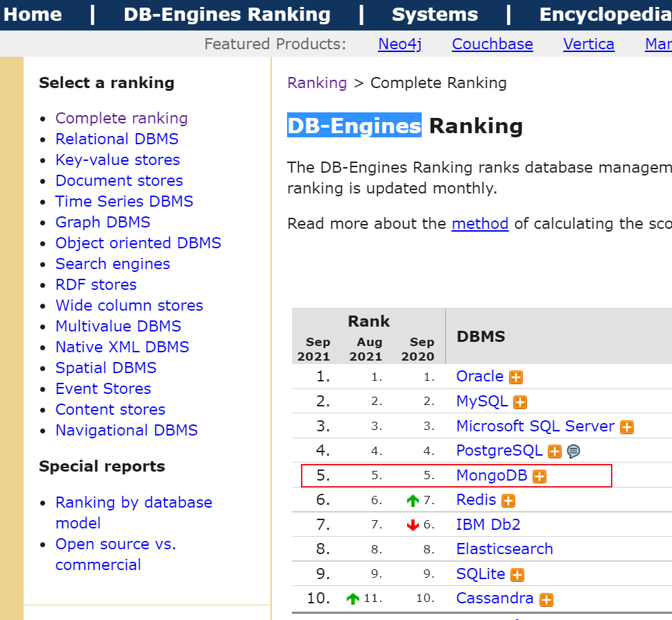
Task: Select the Content stores ranking
Action: [110, 410]
